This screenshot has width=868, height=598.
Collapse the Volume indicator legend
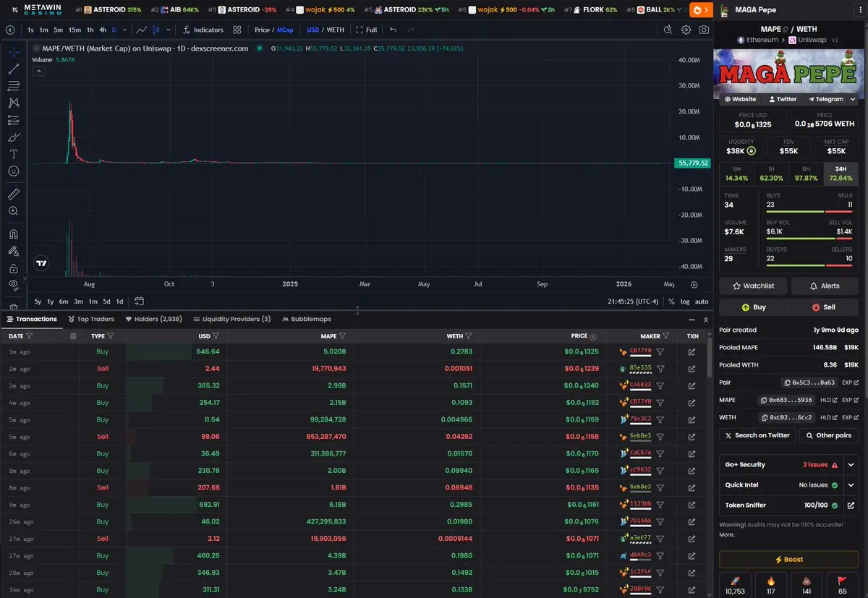click(x=38, y=71)
